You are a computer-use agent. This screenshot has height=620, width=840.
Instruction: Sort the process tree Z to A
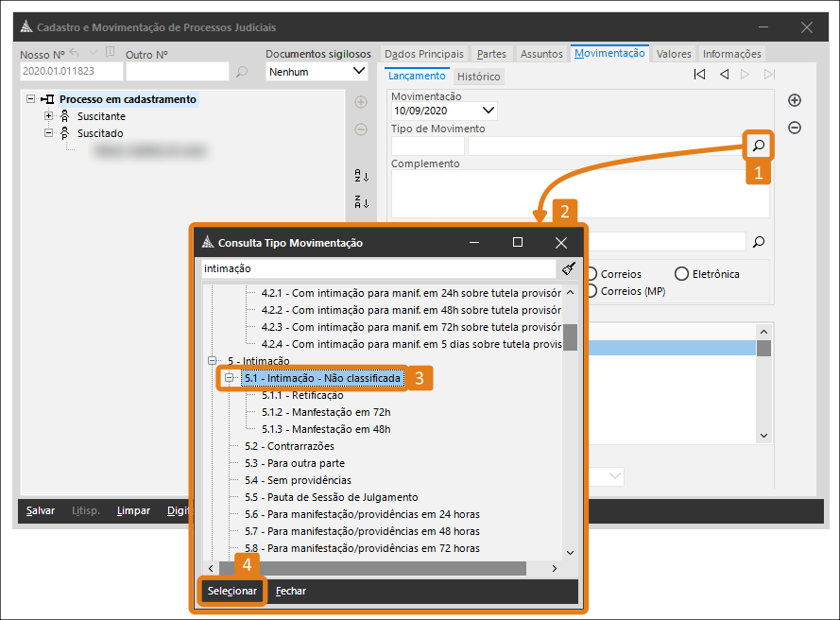coord(360,201)
